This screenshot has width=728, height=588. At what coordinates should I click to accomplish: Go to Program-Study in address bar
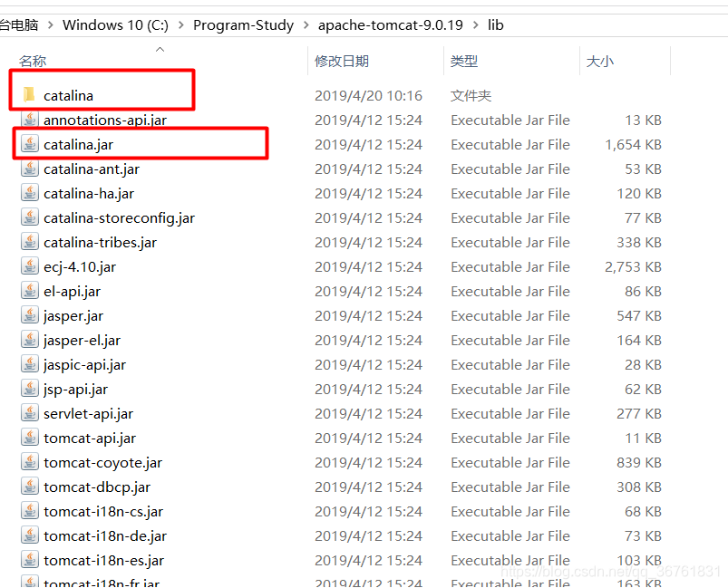point(243,25)
